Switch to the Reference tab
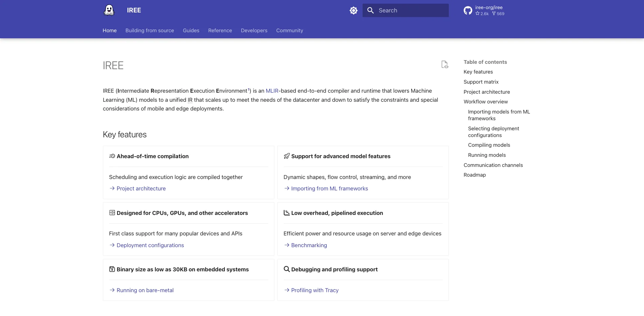Viewport: 644px width, 316px height. pos(220,31)
